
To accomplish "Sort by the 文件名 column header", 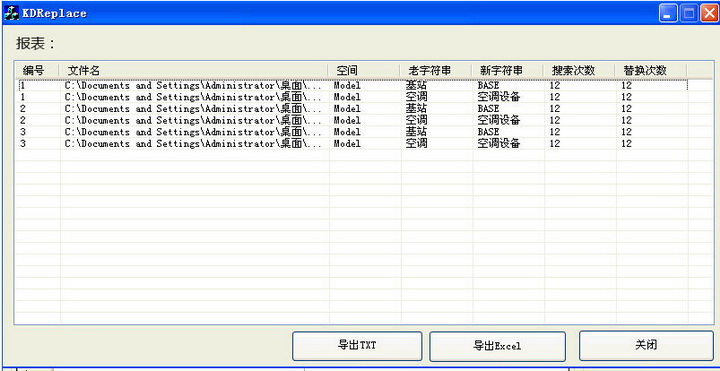I will pos(194,71).
